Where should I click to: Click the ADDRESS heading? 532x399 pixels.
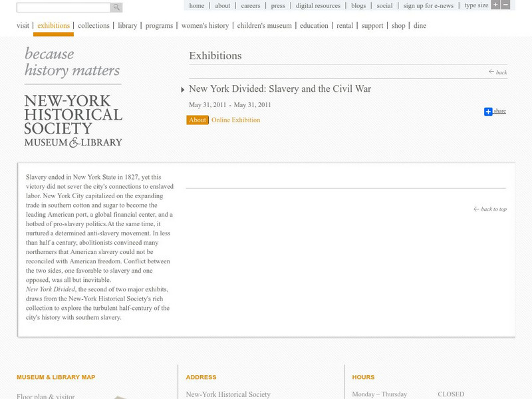click(201, 377)
